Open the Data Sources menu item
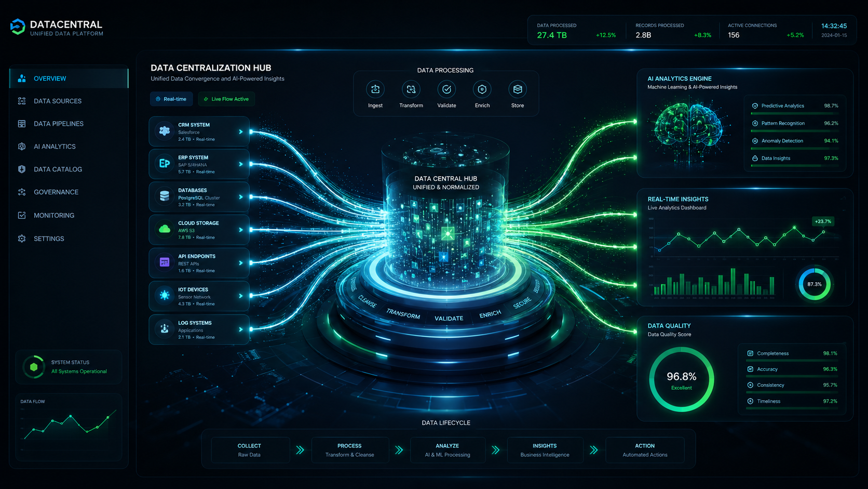Screen dimensions: 868x489 [69, 101]
